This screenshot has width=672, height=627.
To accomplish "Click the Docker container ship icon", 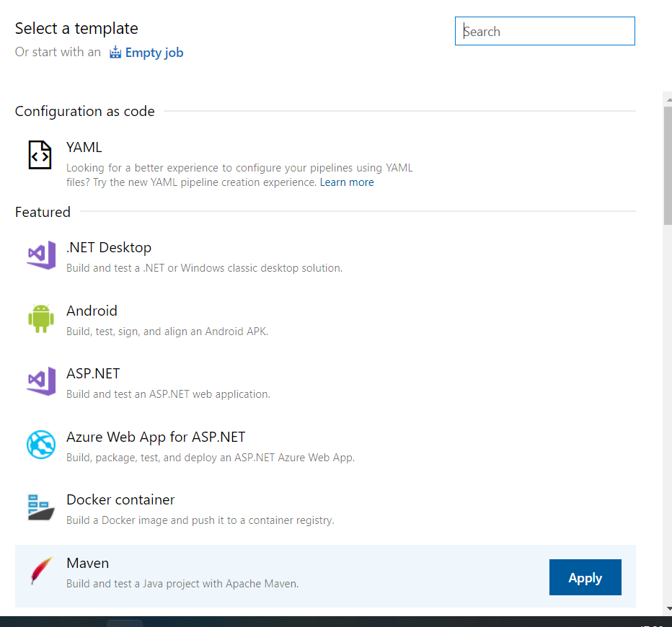I will click(x=41, y=507).
